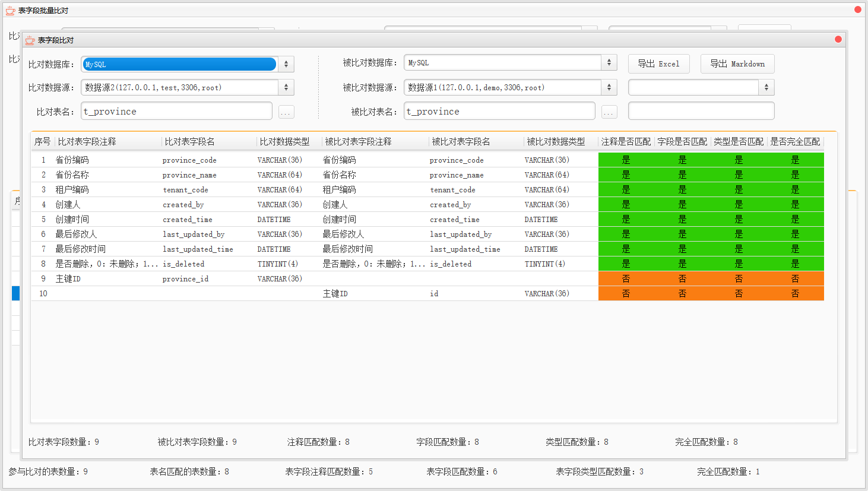Click green 是 cell in province_code row
This screenshot has height=491, width=868.
(626, 160)
